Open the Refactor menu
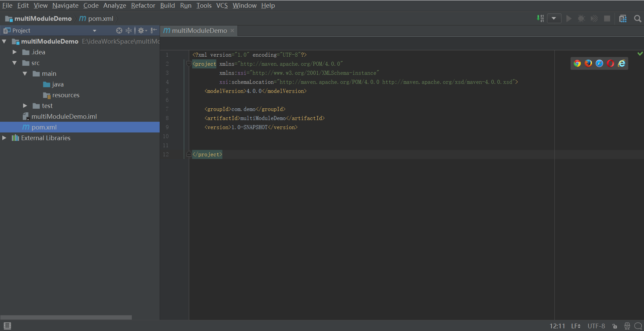 [x=143, y=5]
